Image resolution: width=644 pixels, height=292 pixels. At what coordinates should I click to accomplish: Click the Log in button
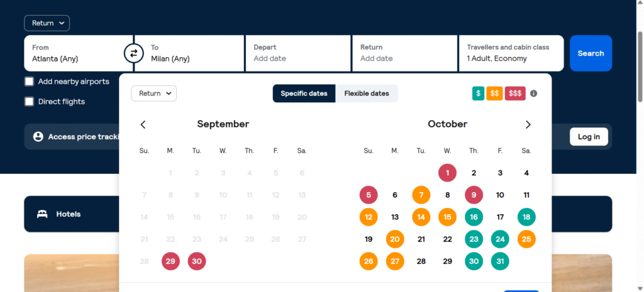coord(589,136)
